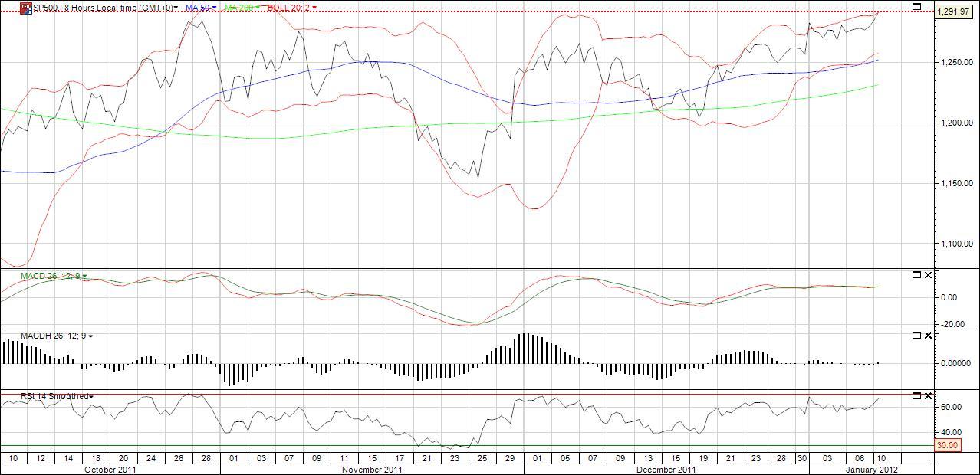Close the MACD indicator pane
980x475 pixels.
click(x=929, y=275)
